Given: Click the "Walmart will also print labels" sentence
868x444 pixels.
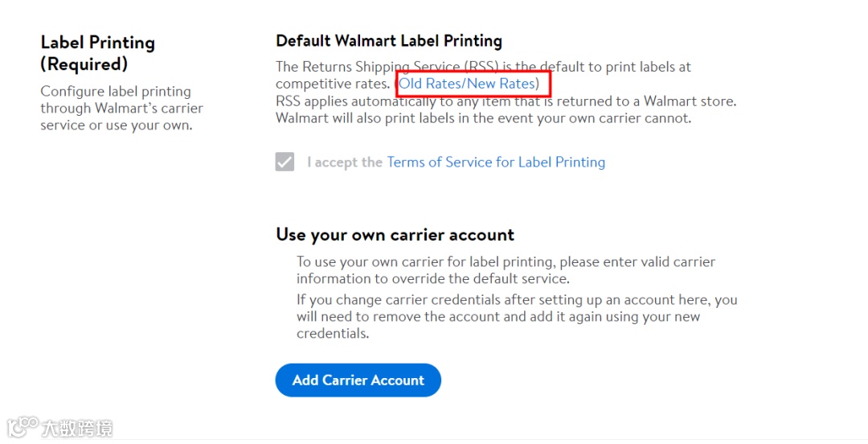Looking at the screenshot, I should point(483,118).
